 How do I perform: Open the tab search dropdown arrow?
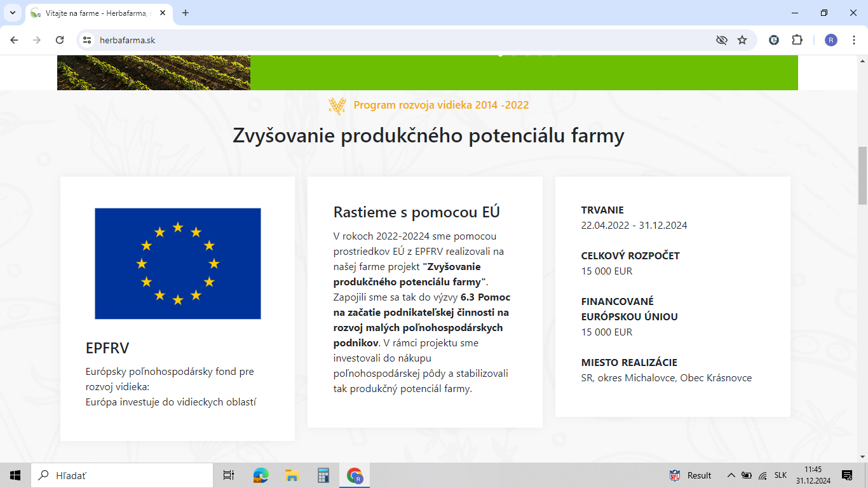(x=12, y=13)
